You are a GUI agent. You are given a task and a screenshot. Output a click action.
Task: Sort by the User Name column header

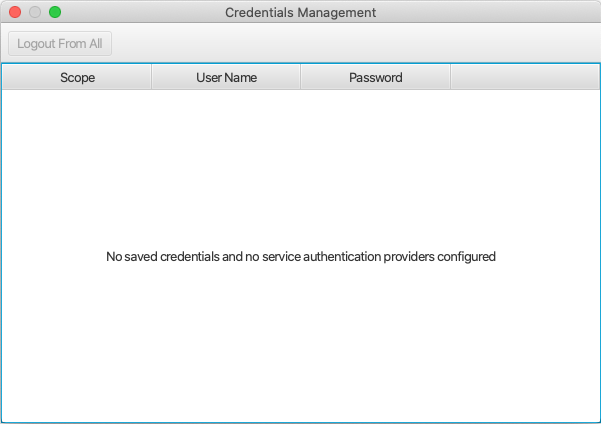(x=226, y=77)
